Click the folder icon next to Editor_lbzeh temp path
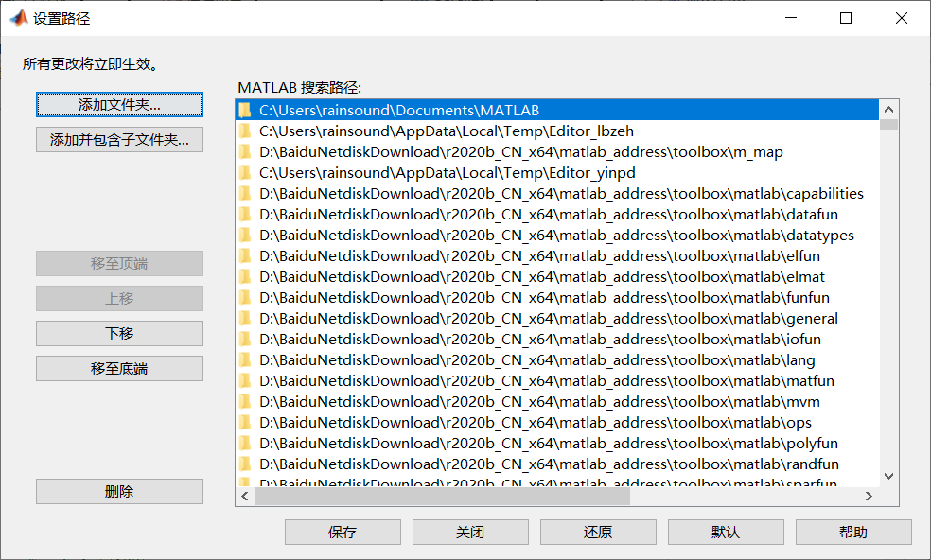 (x=243, y=131)
